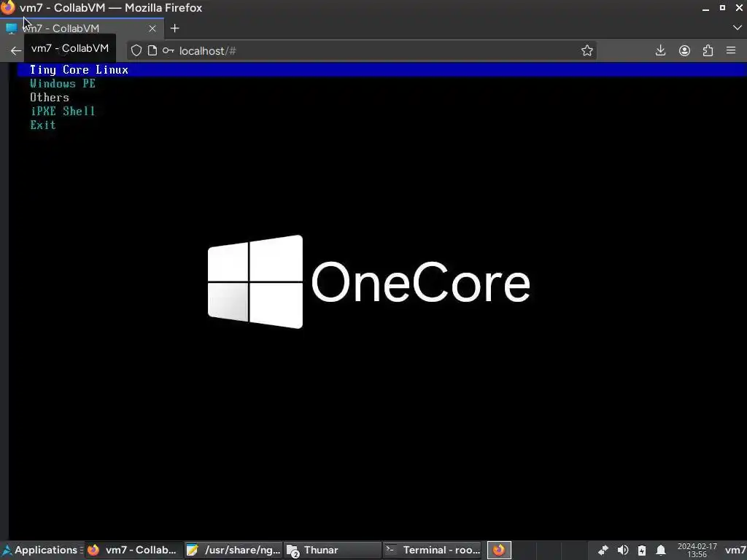Switch to vm7 - CollabVM taskbar window
Image resolution: width=747 pixels, height=560 pixels.
[133, 550]
